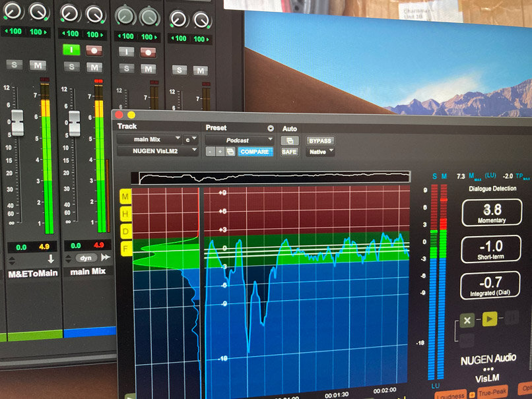The width and height of the screenshot is (532, 399).
Task: Select the yellow F view button
Action: pos(125,249)
